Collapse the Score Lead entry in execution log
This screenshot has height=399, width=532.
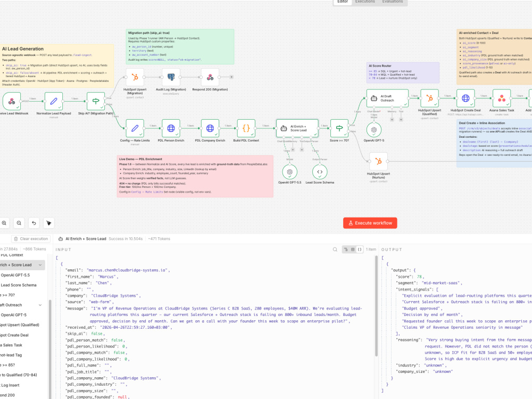[40, 265]
